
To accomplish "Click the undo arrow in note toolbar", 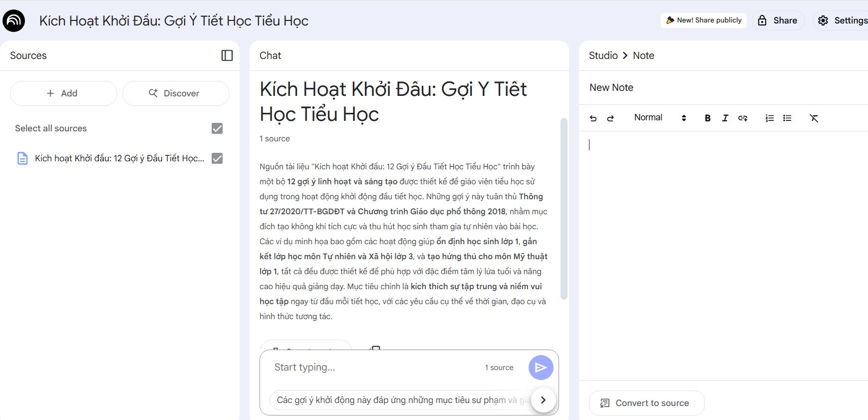I will [x=593, y=118].
